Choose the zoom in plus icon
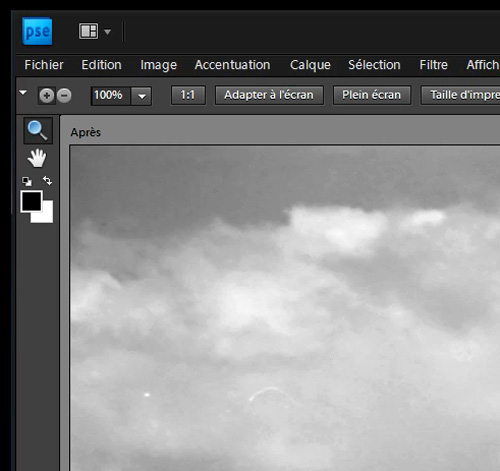 47,96
